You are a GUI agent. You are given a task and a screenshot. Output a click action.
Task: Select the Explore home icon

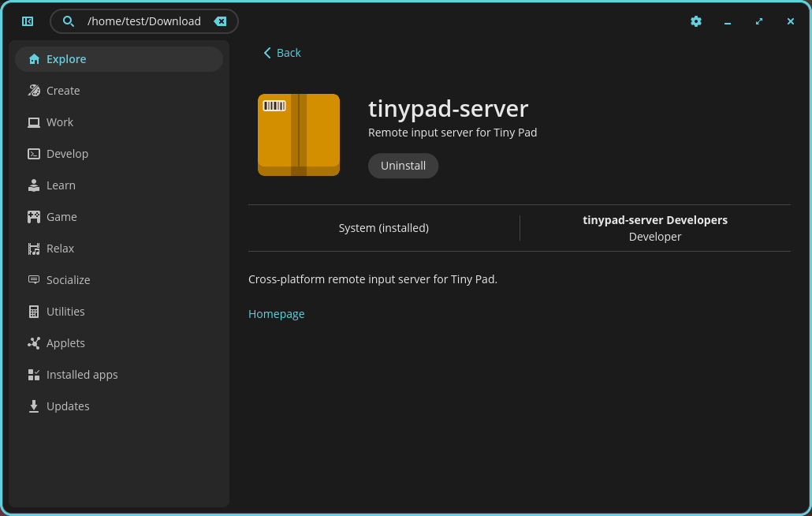(34, 59)
